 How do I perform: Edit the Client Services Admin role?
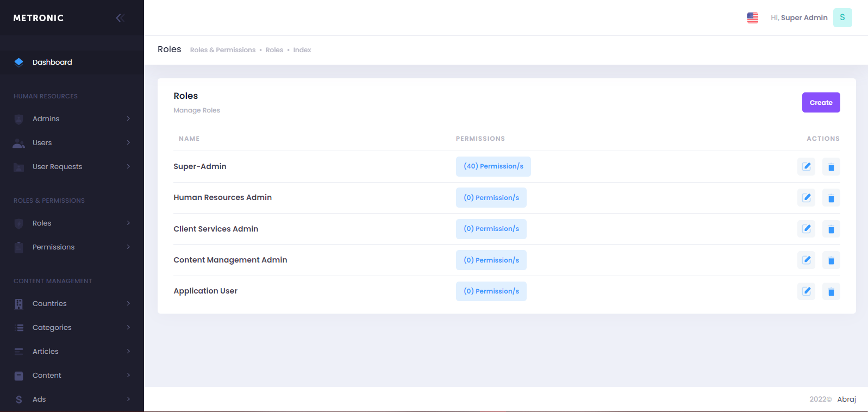[x=806, y=229]
